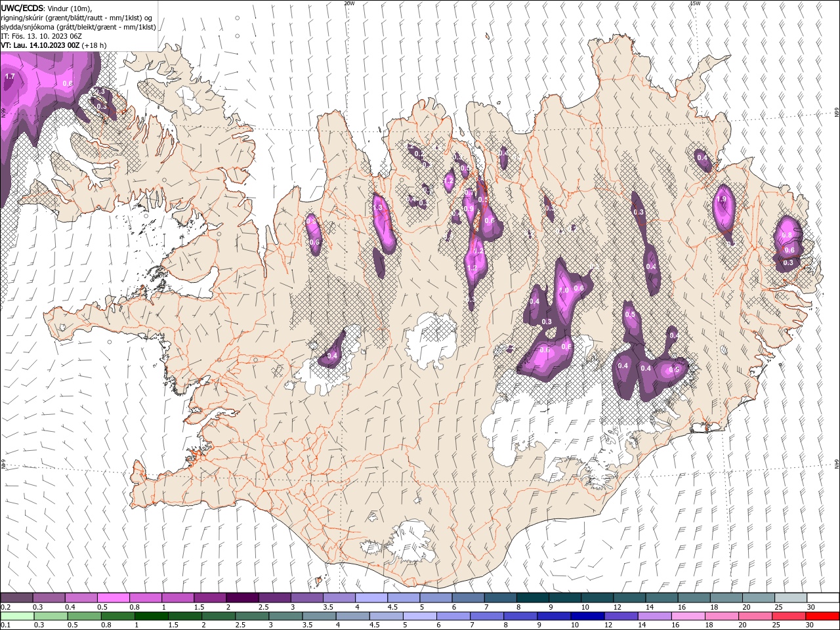Click the upper legend swatch starting at 0.5
The image size is (840, 630).
pos(114,598)
